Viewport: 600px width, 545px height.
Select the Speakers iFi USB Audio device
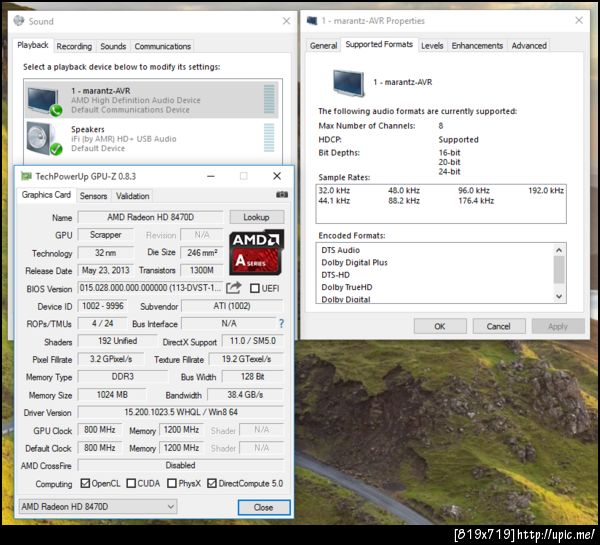[152, 139]
